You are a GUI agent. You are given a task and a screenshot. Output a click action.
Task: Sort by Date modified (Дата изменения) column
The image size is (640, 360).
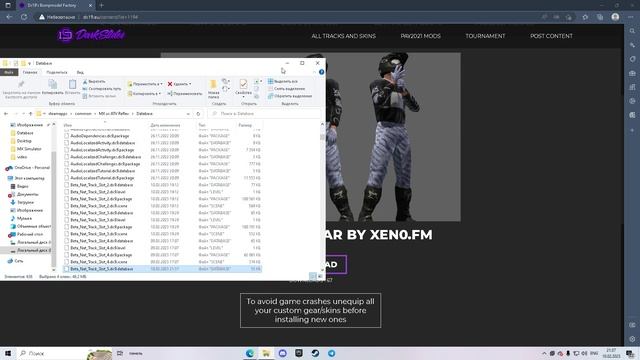point(165,125)
